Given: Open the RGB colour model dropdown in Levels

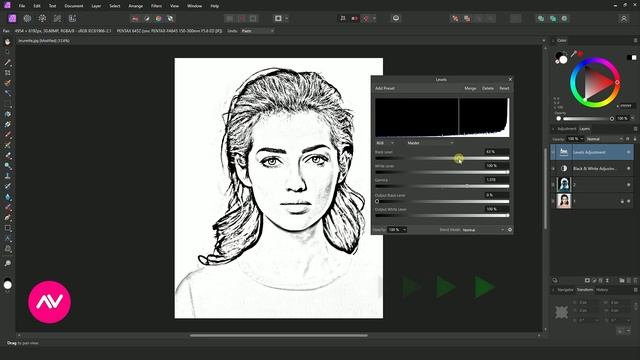Looking at the screenshot, I should [384, 143].
